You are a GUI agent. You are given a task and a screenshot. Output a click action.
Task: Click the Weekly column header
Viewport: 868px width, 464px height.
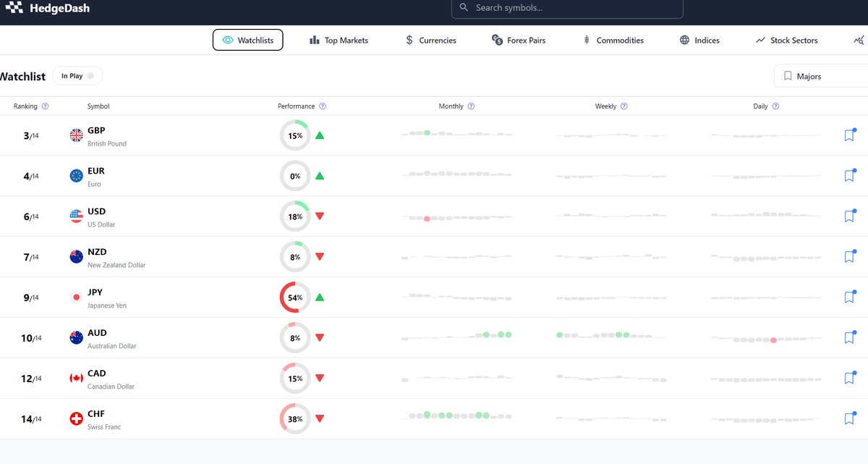click(606, 106)
